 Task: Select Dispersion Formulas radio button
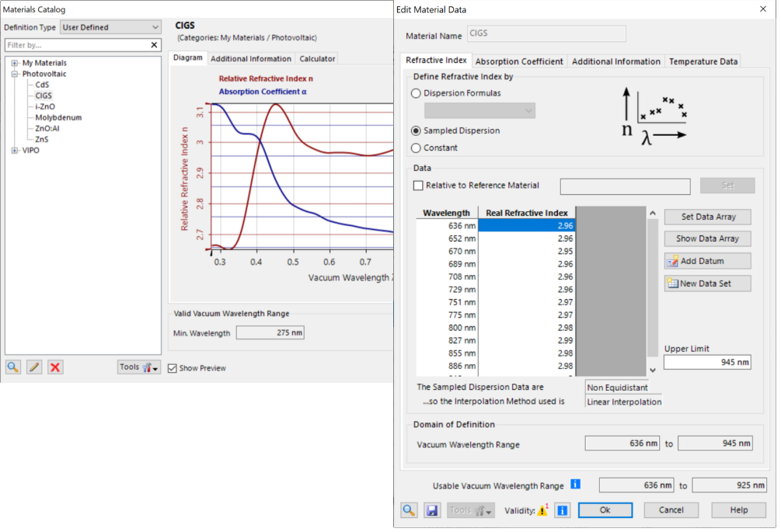pos(416,93)
